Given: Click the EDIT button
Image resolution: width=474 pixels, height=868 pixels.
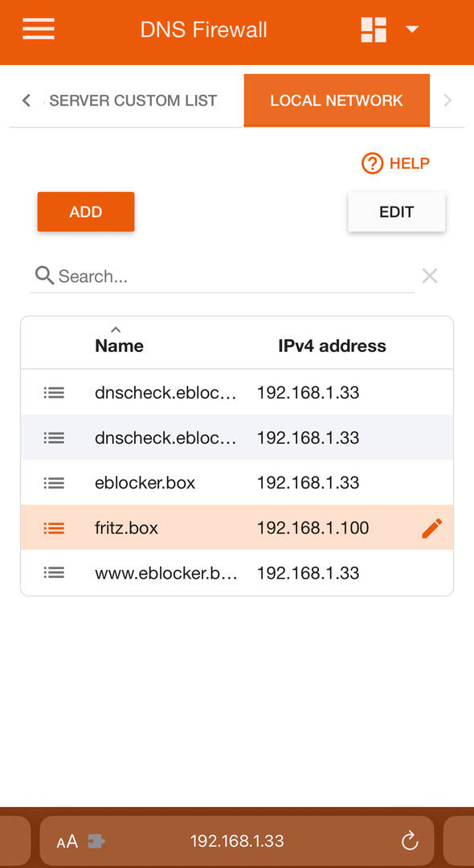Looking at the screenshot, I should (x=397, y=211).
